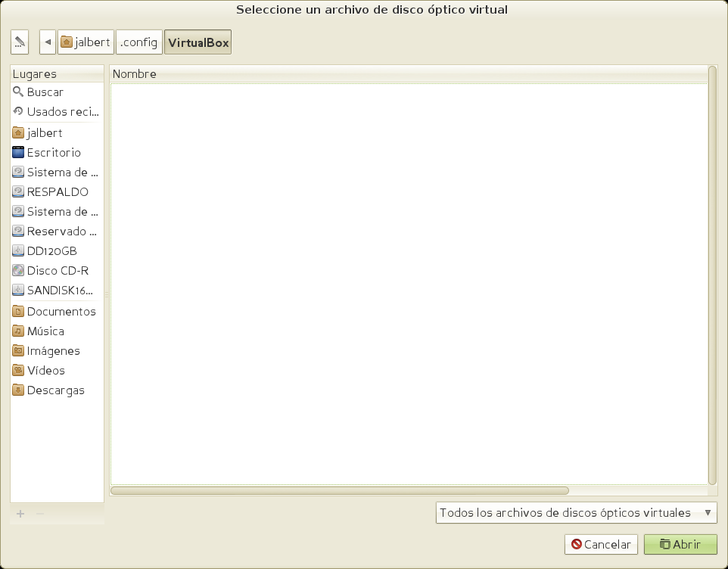728x569 pixels.
Task: Go to the jalbert home path button
Action: point(86,42)
